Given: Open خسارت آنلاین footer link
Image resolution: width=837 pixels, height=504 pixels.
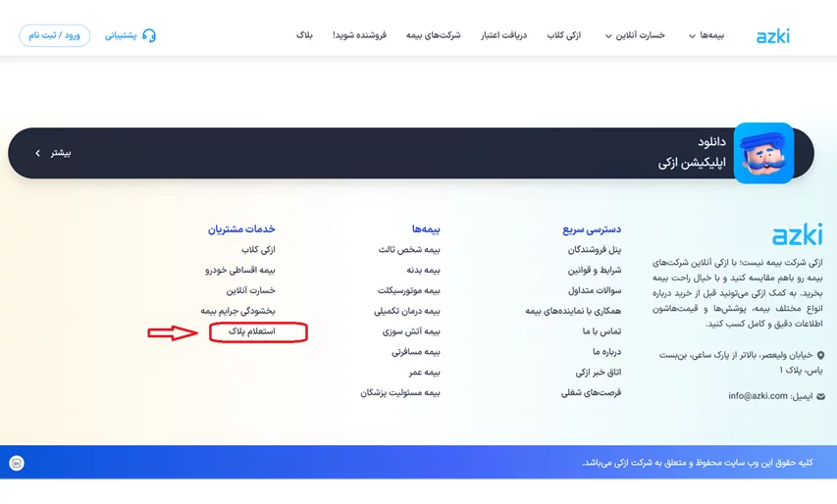Looking at the screenshot, I should (250, 290).
